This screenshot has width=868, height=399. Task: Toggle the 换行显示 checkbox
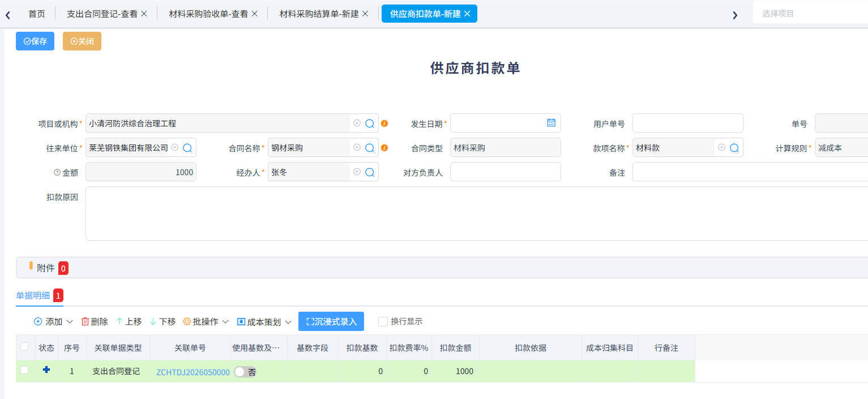point(383,321)
